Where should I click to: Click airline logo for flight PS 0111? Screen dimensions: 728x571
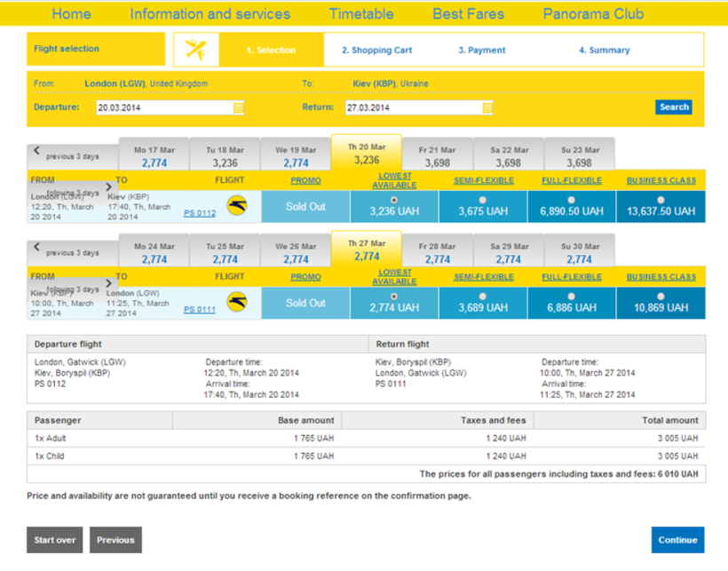237,302
